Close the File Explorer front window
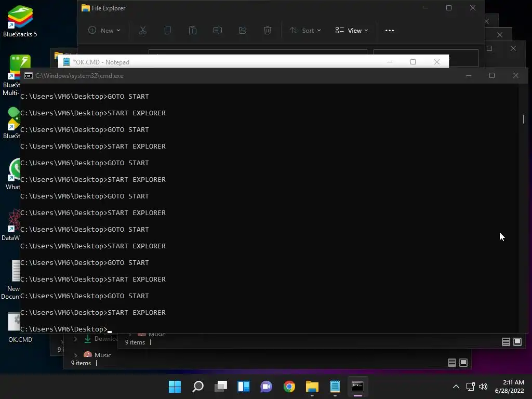 pos(473,8)
